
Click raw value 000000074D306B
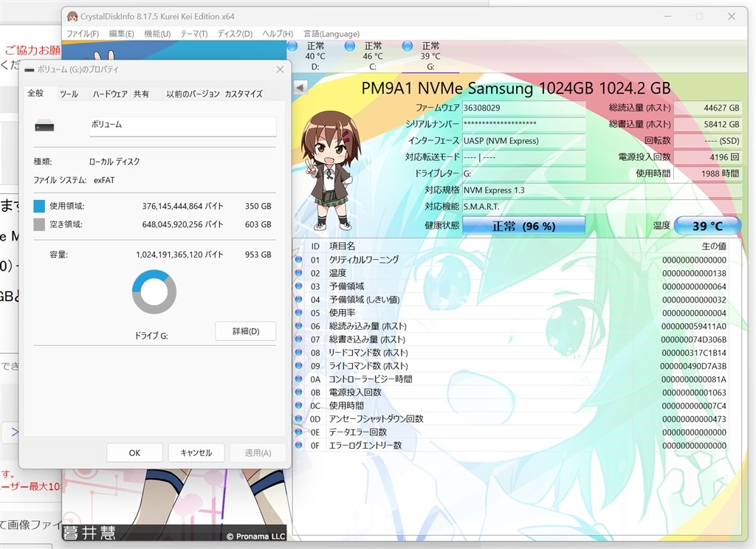pyautogui.click(x=694, y=340)
